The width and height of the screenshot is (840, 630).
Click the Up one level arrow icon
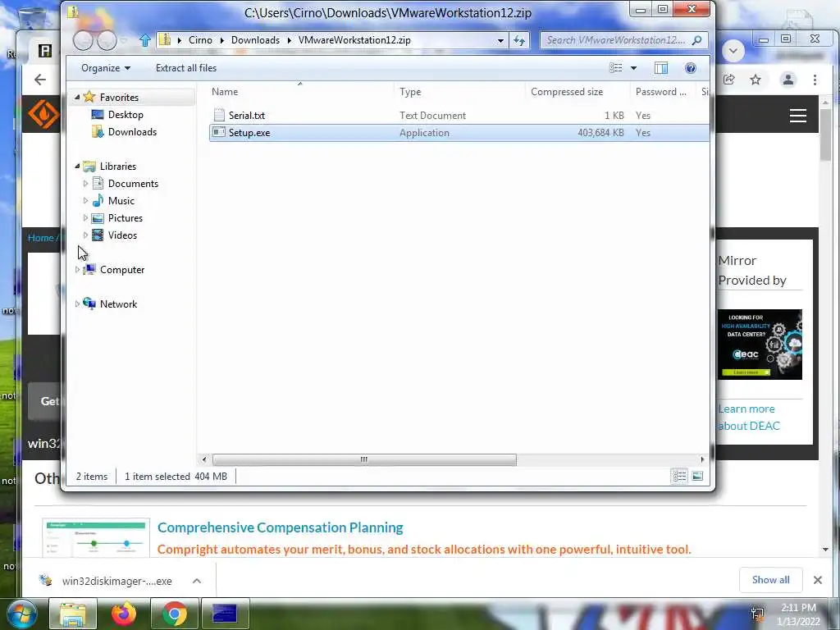point(144,40)
